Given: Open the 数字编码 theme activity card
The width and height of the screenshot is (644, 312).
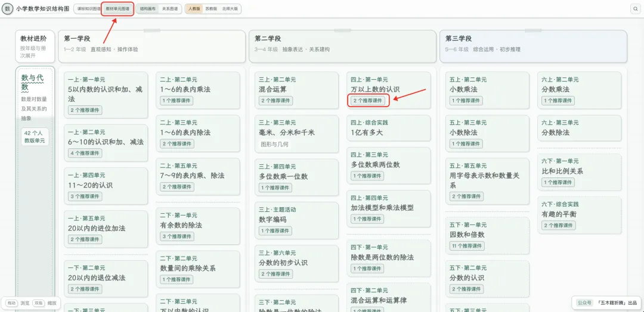Looking at the screenshot, I should pyautogui.click(x=296, y=220).
